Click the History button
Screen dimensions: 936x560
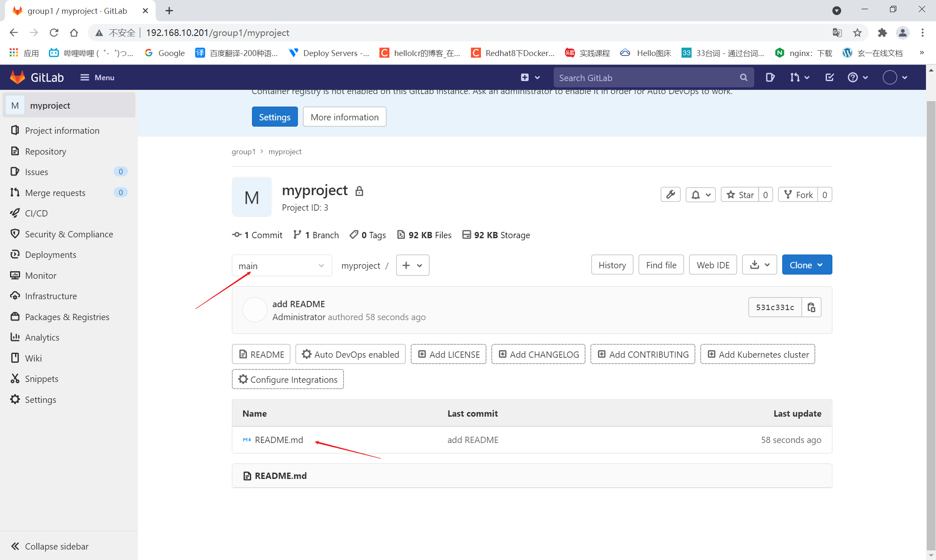tap(612, 265)
